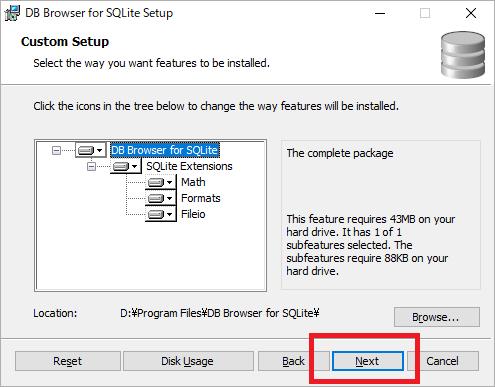495x387 pixels.
Task: Open the Disk Usage dialog
Action: click(x=188, y=361)
